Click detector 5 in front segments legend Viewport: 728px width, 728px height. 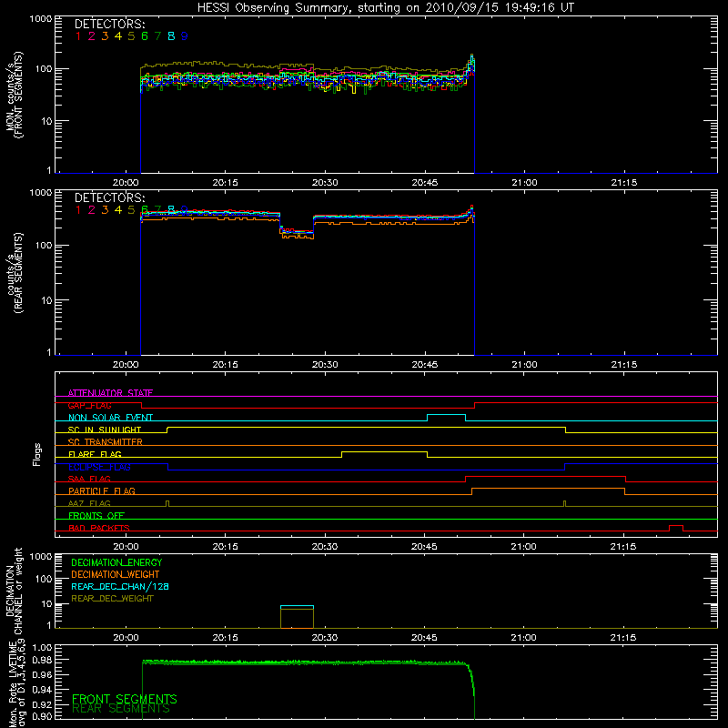pyautogui.click(x=131, y=36)
